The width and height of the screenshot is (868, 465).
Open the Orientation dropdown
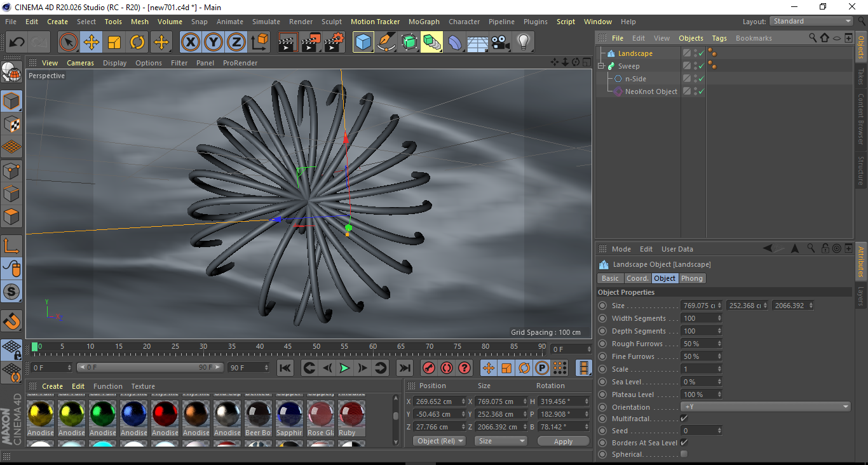pos(765,407)
